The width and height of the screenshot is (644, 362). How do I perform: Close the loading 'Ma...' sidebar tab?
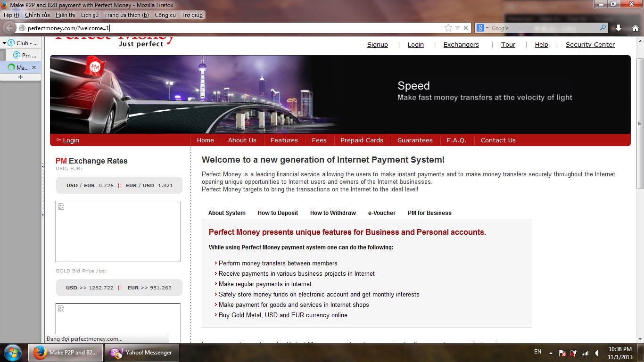pyautogui.click(x=34, y=67)
